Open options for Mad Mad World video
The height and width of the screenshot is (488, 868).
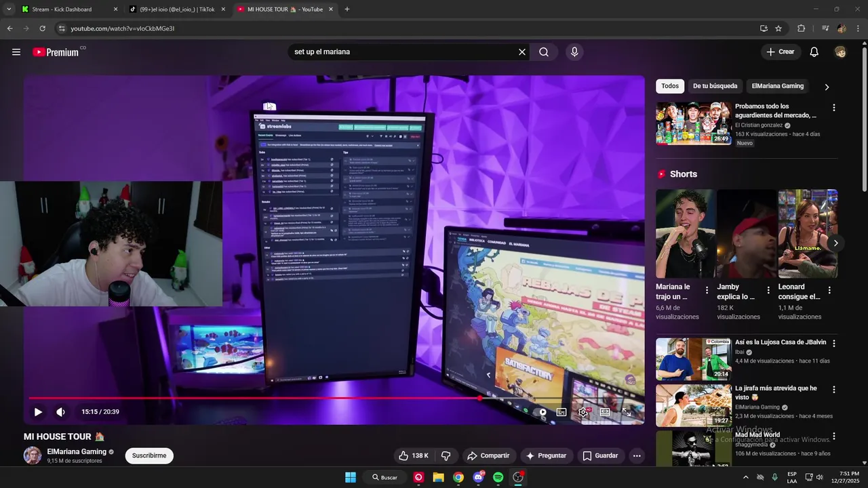pyautogui.click(x=833, y=436)
